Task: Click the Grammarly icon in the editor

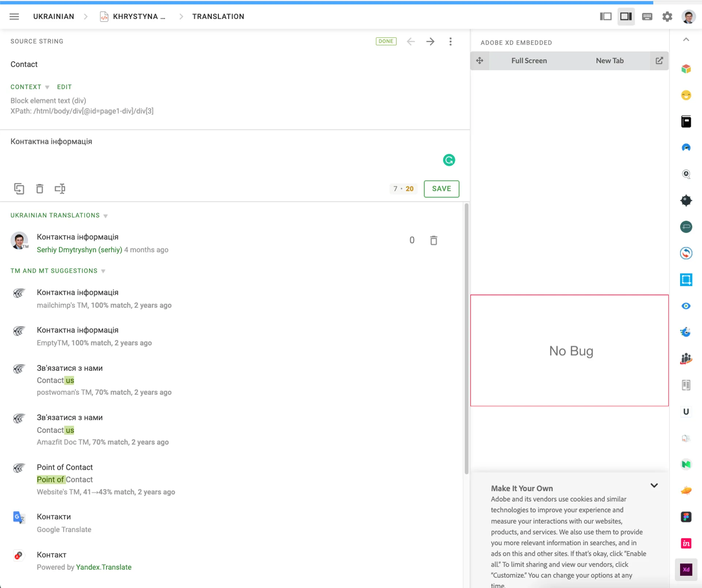Action: click(449, 160)
